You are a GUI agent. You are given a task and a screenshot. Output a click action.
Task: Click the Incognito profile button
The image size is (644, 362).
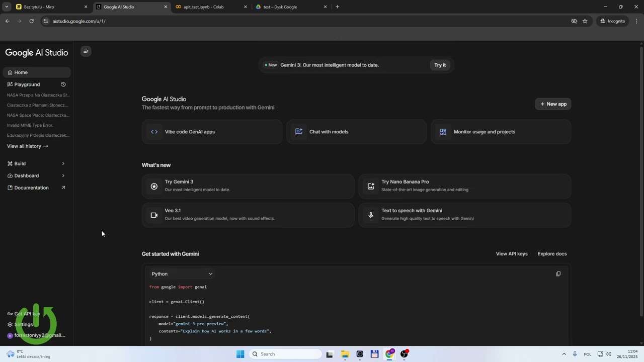[612, 21]
